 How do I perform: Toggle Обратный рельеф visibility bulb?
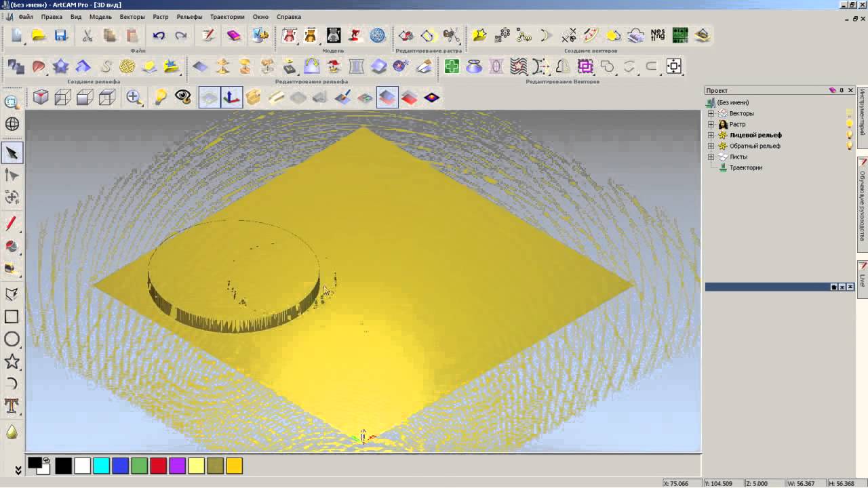(849, 146)
